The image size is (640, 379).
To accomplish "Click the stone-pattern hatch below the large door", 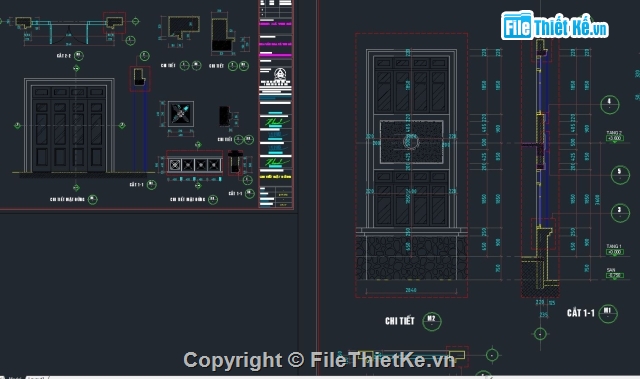I will (x=411, y=258).
